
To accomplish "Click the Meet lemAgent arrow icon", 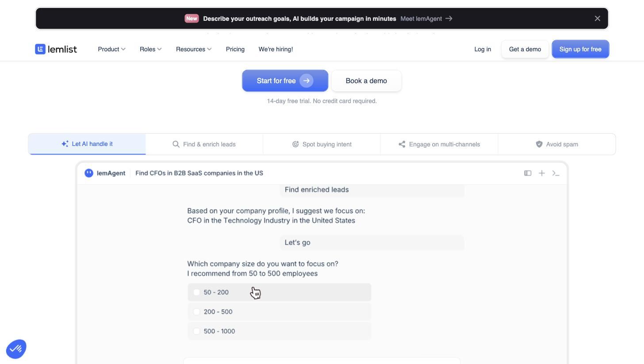I will pos(449,19).
